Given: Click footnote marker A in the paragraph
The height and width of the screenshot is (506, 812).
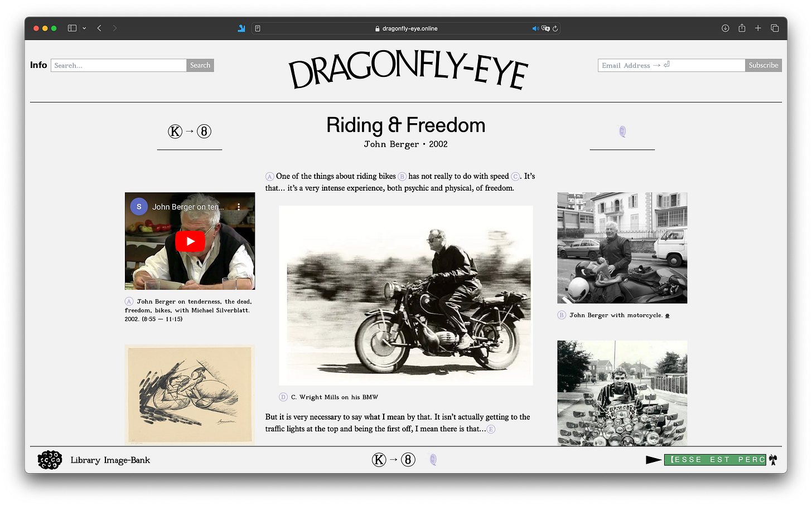Looking at the screenshot, I should (x=269, y=177).
